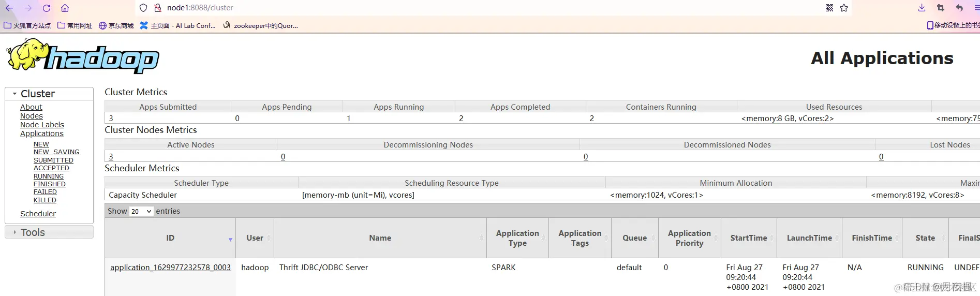Image resolution: width=980 pixels, height=296 pixels.
Task: Sort the table by Name column
Action: click(380, 238)
